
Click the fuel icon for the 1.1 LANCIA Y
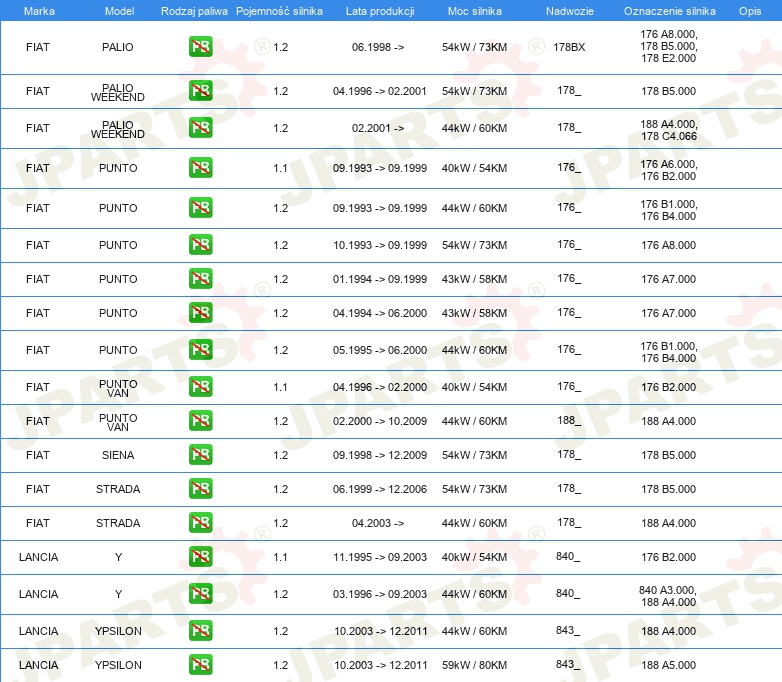(200, 557)
